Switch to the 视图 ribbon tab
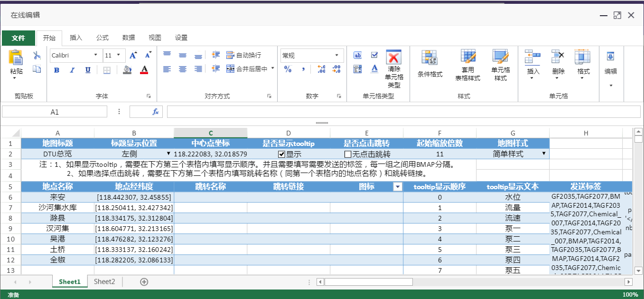The width and height of the screenshot is (644, 299). tap(155, 38)
